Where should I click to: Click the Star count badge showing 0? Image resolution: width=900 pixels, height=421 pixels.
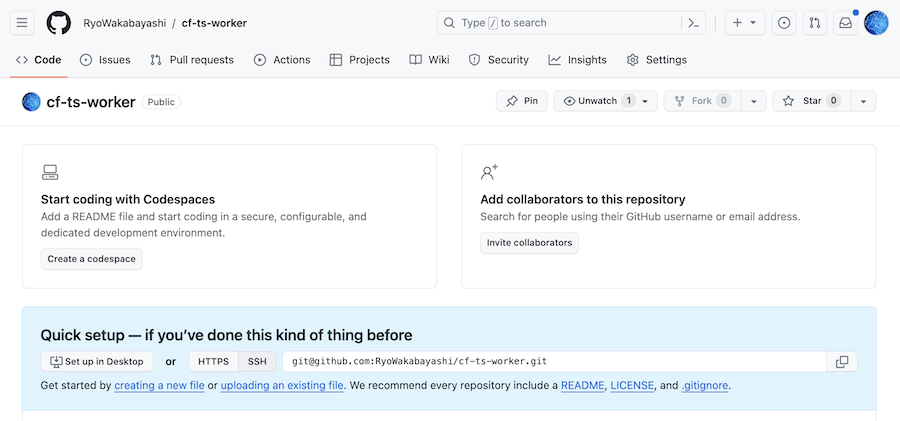(833, 101)
